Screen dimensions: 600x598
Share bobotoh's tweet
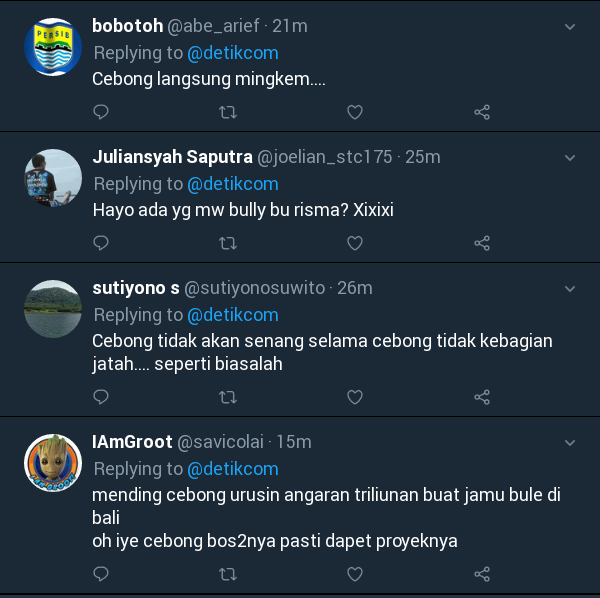pos(482,112)
